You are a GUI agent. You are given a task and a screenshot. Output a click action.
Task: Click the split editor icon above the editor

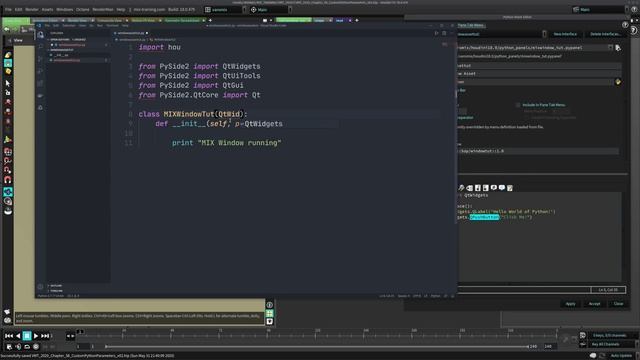[x=444, y=33]
